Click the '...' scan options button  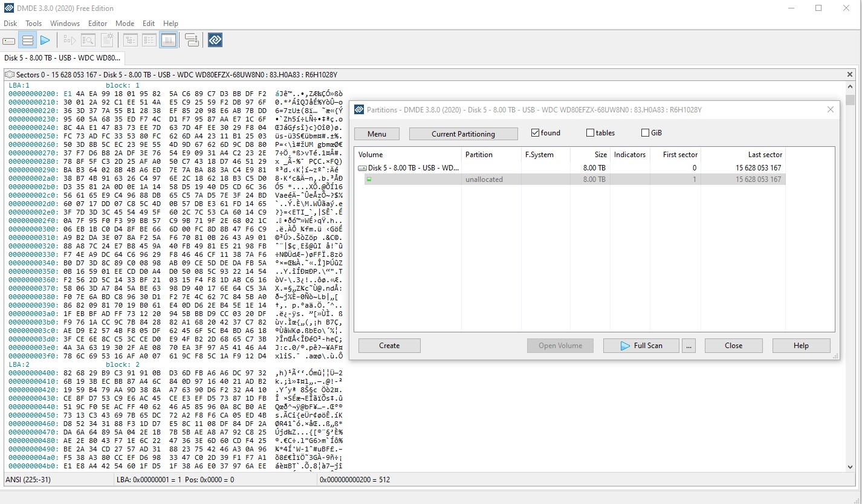[689, 346]
